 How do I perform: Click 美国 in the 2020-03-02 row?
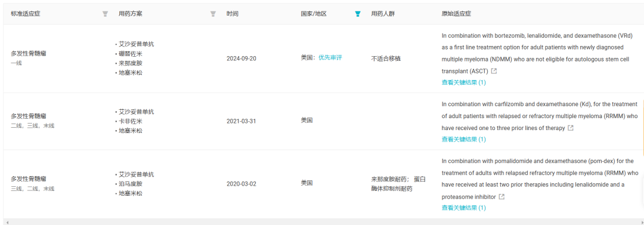pos(307,183)
